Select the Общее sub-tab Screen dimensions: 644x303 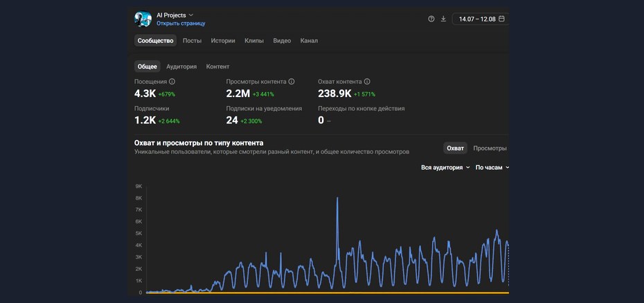click(147, 67)
